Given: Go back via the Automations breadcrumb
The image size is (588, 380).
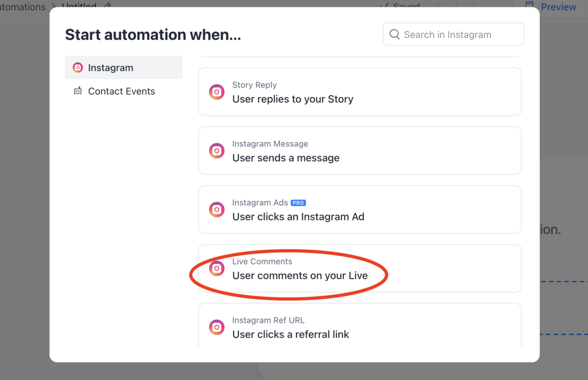Looking at the screenshot, I should tap(23, 7).
